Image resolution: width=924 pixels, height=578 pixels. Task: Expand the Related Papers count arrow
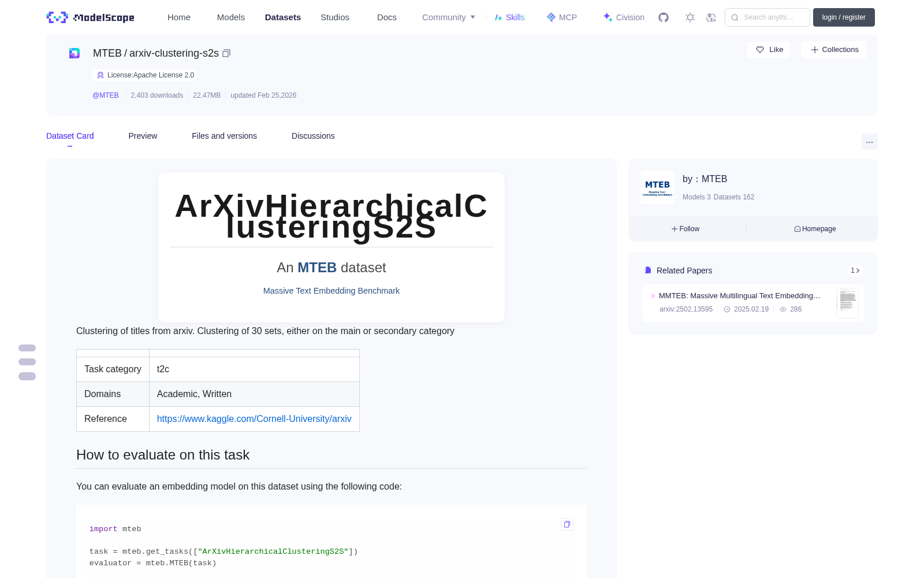click(x=855, y=271)
